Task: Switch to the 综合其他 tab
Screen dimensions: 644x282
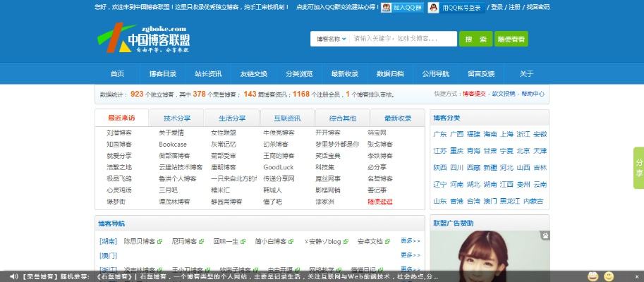Action: 343,118
